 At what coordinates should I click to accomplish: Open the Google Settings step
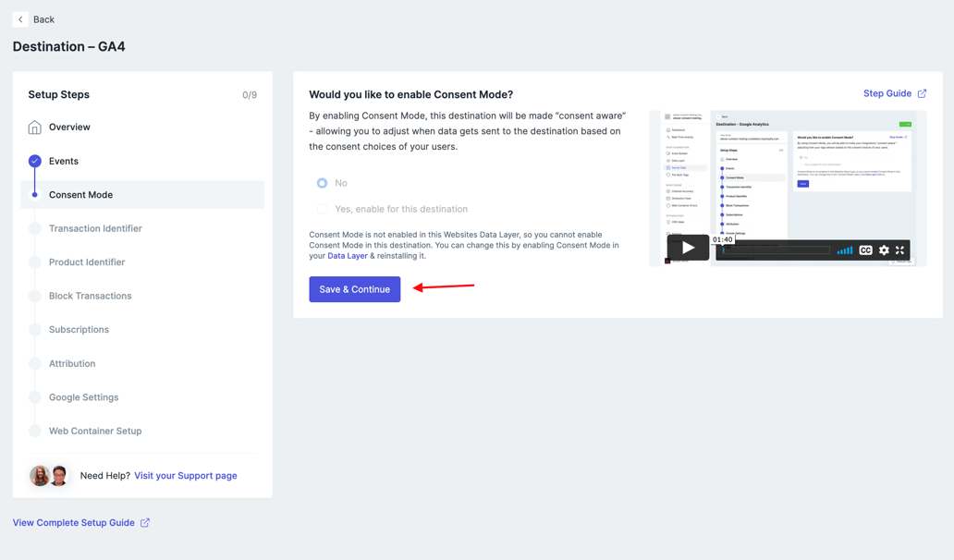[84, 397]
